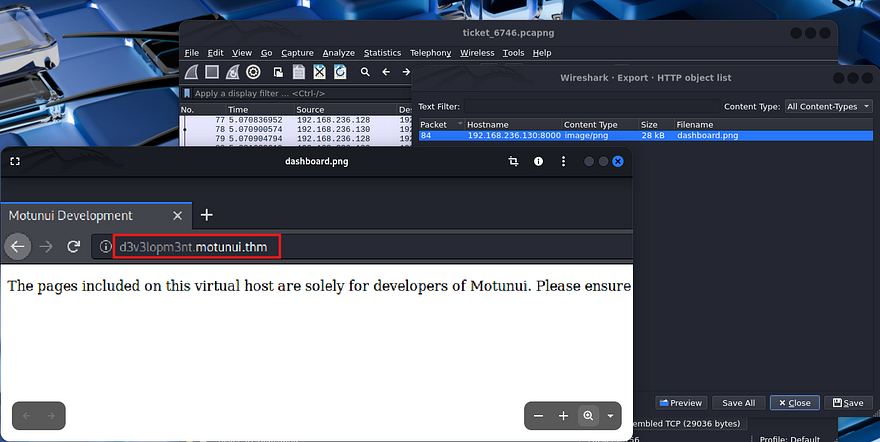Click the Save All button

(739, 403)
